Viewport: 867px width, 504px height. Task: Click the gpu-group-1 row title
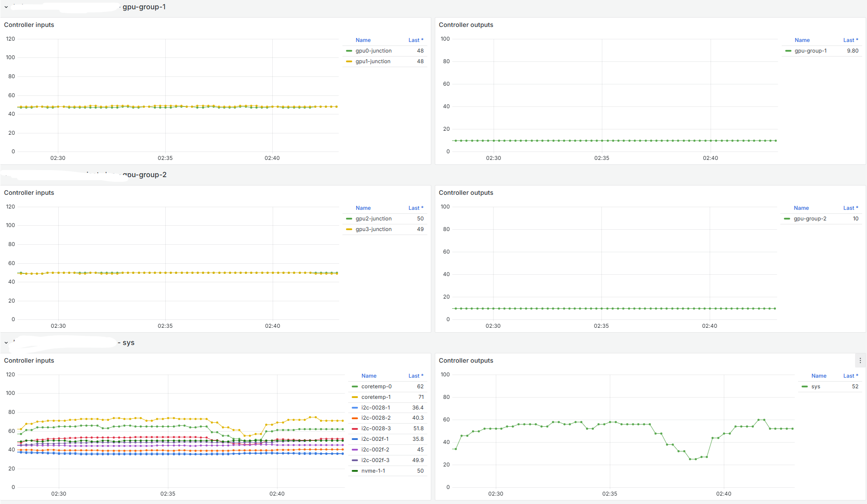tap(144, 7)
